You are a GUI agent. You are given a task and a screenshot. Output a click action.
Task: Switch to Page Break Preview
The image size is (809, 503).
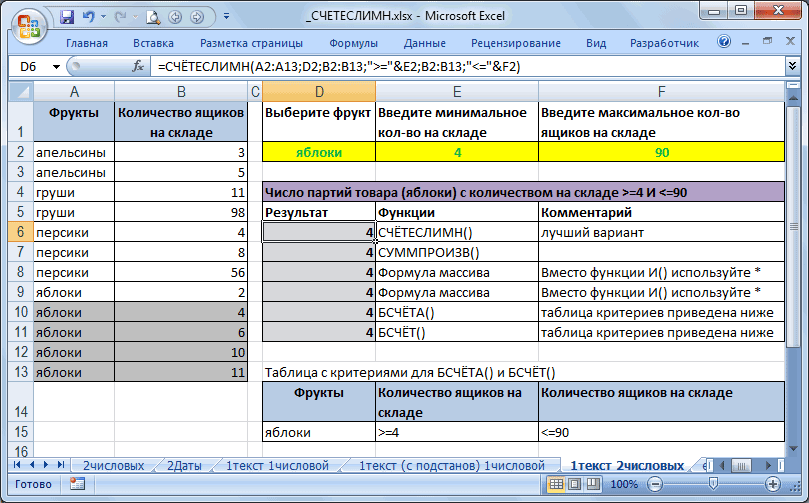click(593, 484)
